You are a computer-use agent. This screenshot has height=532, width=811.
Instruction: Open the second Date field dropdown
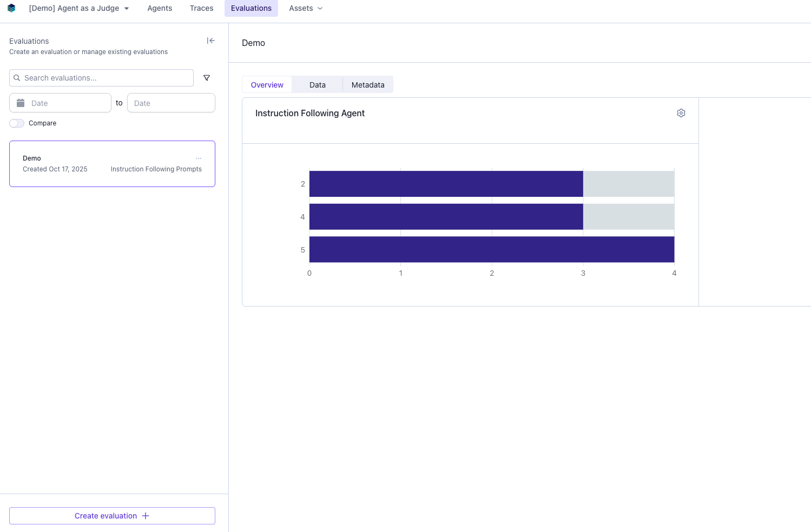170,103
